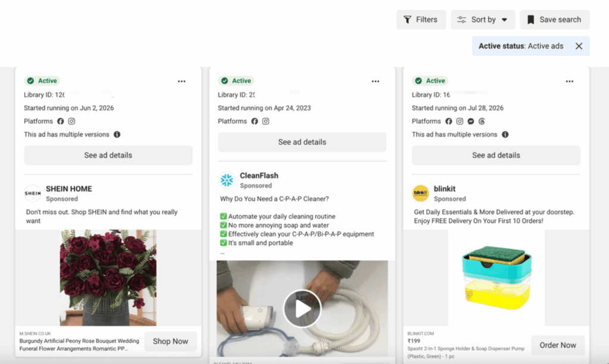
Task: Click the ₹199 price text
Action: [x=414, y=341]
